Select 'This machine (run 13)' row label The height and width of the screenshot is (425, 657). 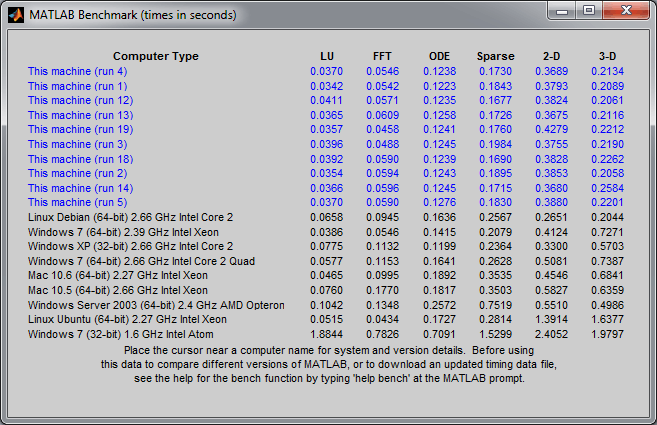point(80,115)
